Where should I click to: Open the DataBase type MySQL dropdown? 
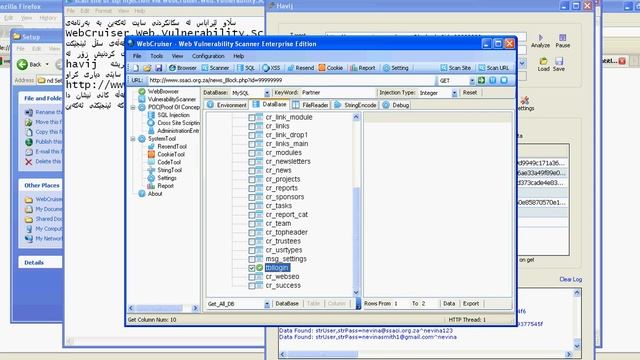pos(267,93)
